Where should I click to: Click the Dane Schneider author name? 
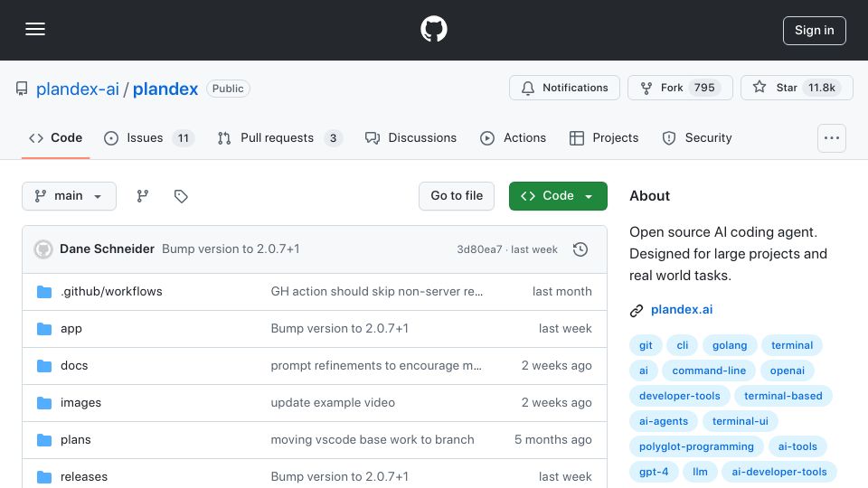point(107,249)
